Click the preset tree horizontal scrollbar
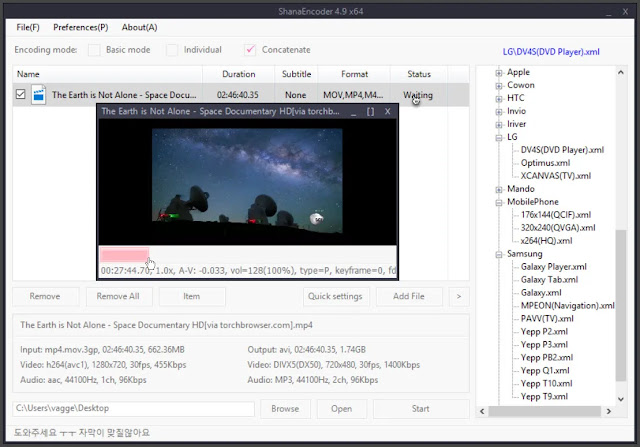640x447 pixels. click(x=544, y=411)
